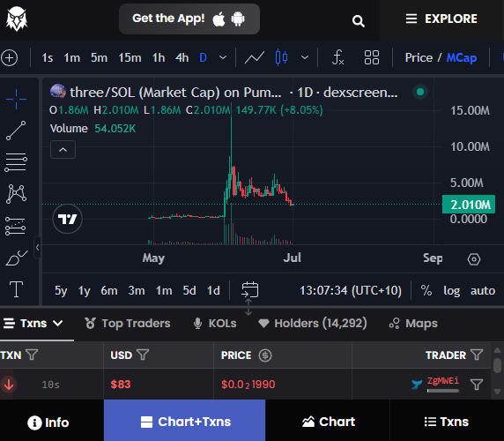This screenshot has height=441, width=504.
Task: Set the date range to 1y
Action: pos(85,290)
